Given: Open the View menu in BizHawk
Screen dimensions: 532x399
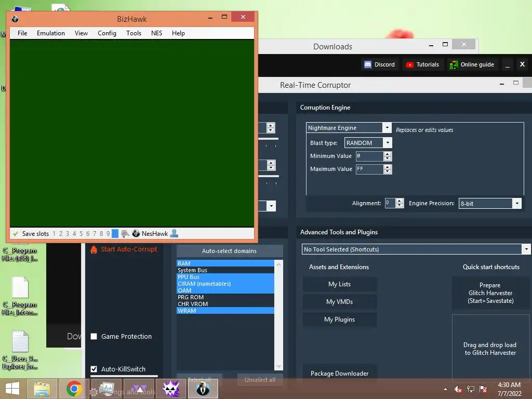Looking at the screenshot, I should pyautogui.click(x=81, y=33).
